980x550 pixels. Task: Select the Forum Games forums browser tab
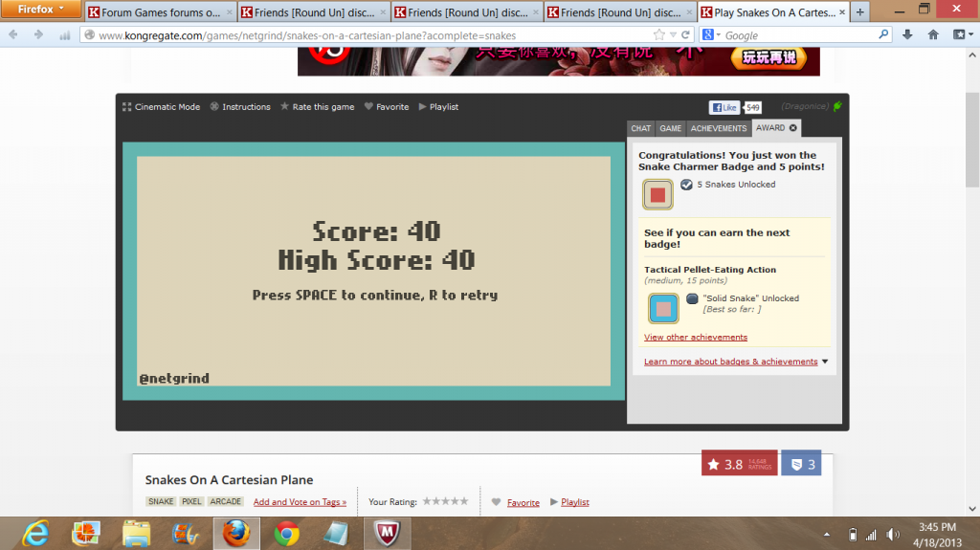click(x=160, y=11)
